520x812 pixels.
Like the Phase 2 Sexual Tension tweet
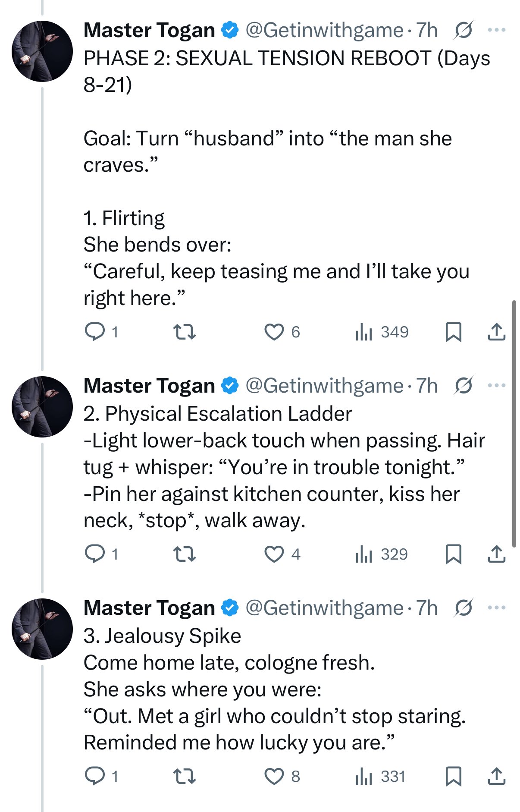(274, 332)
